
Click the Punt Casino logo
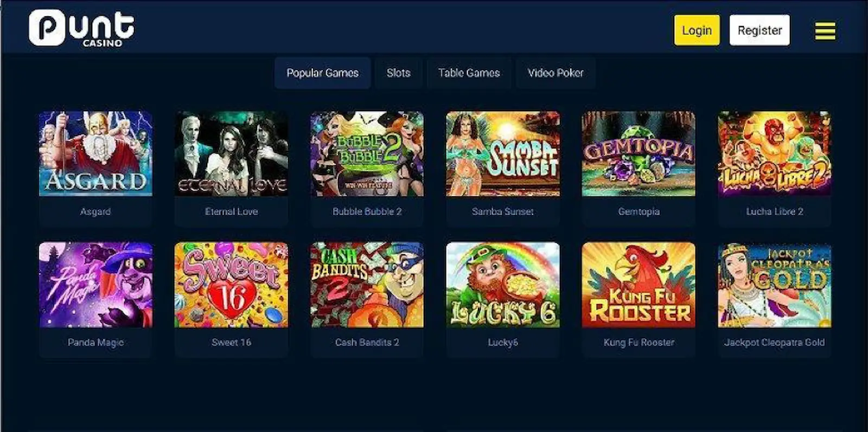pyautogui.click(x=81, y=28)
